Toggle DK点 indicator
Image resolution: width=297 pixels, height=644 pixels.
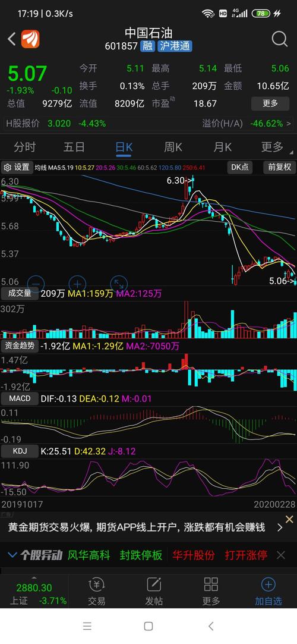pos(240,167)
